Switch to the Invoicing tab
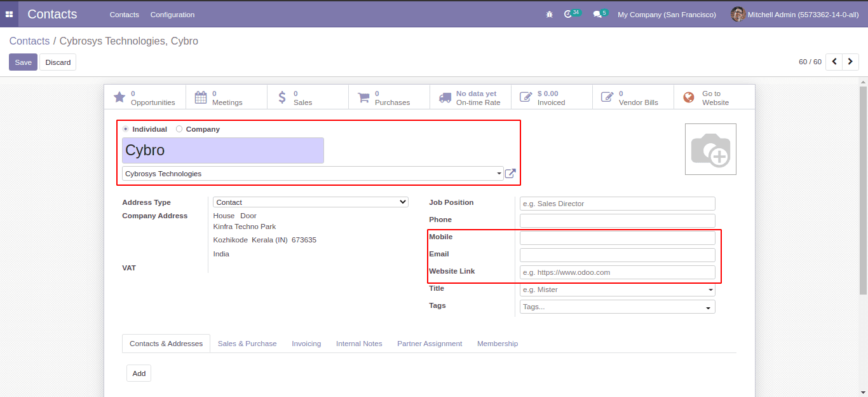The image size is (868, 397). (x=306, y=344)
